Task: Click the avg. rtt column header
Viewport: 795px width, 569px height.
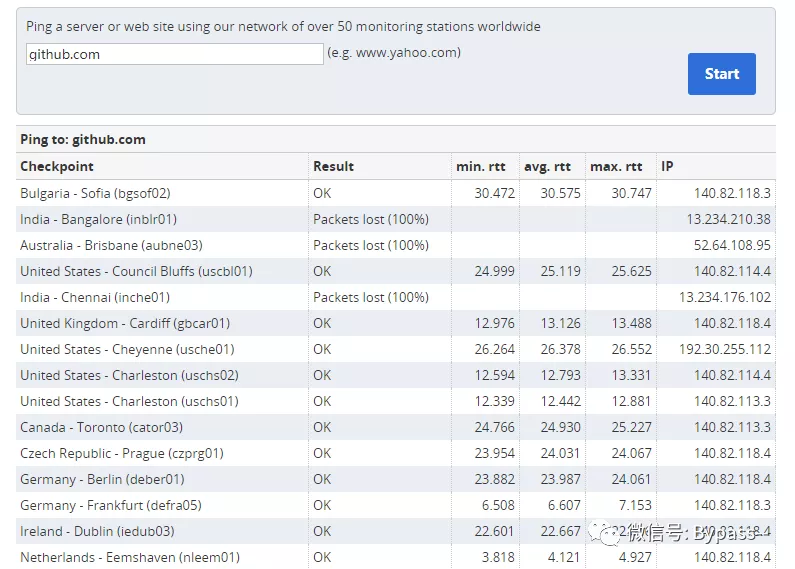Action: (x=547, y=166)
